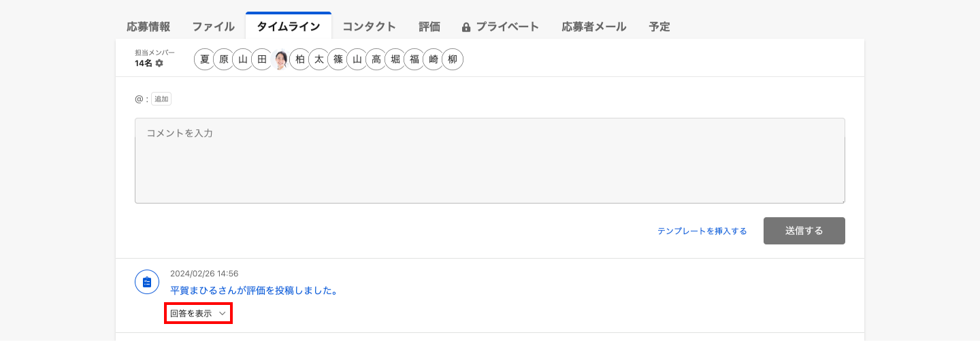Click the evaluation clipboard icon in timeline
This screenshot has width=980, height=341.
[147, 282]
